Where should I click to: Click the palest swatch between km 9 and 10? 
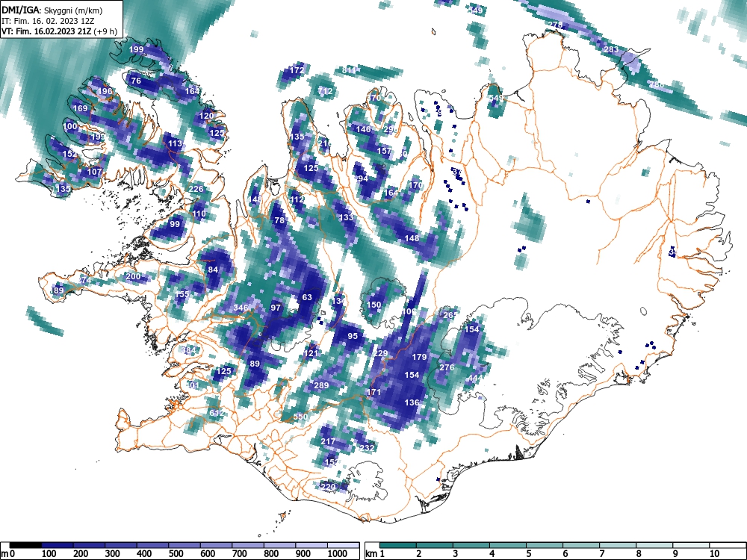(x=691, y=545)
